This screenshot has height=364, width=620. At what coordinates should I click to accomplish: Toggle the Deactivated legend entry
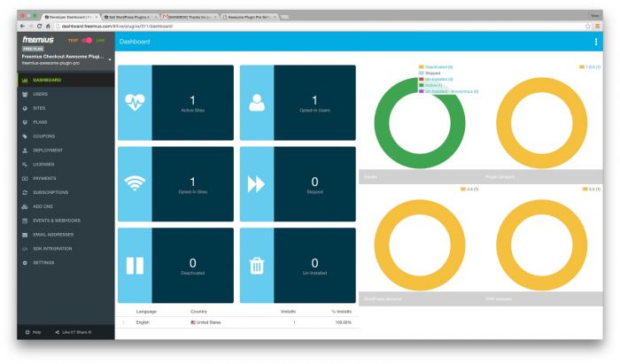(x=436, y=67)
